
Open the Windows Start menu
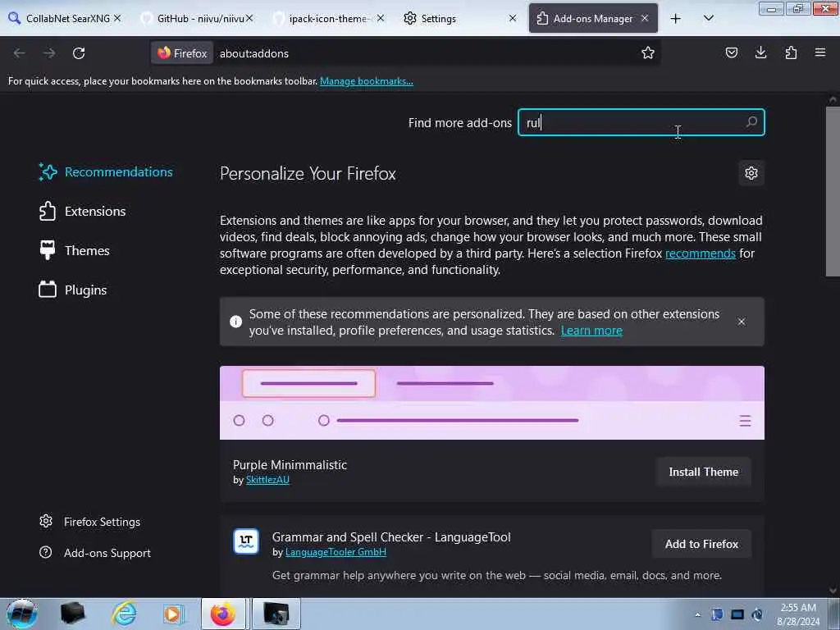(x=21, y=614)
